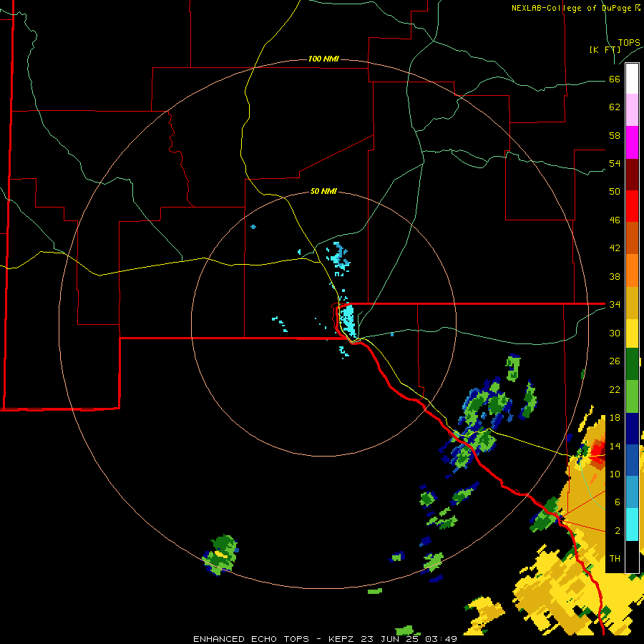Image resolution: width=644 pixels, height=644 pixels.
Task: Click the "10" scale value
Action: [x=615, y=474]
